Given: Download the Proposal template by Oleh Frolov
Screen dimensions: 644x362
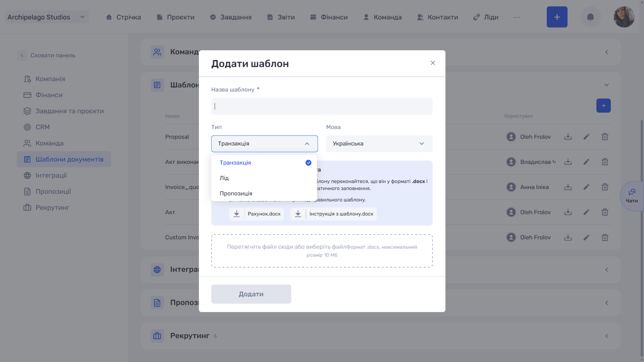Looking at the screenshot, I should [568, 137].
